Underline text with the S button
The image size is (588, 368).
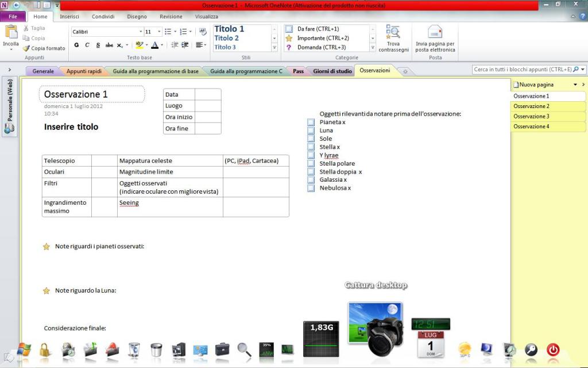coord(98,45)
